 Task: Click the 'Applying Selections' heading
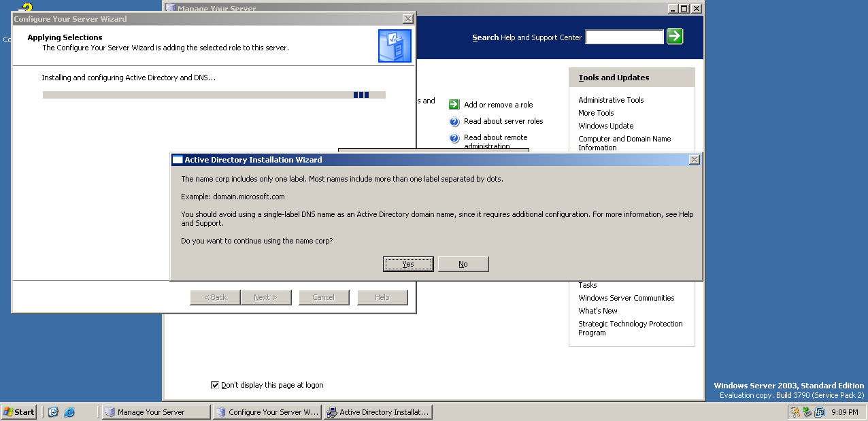[65, 37]
